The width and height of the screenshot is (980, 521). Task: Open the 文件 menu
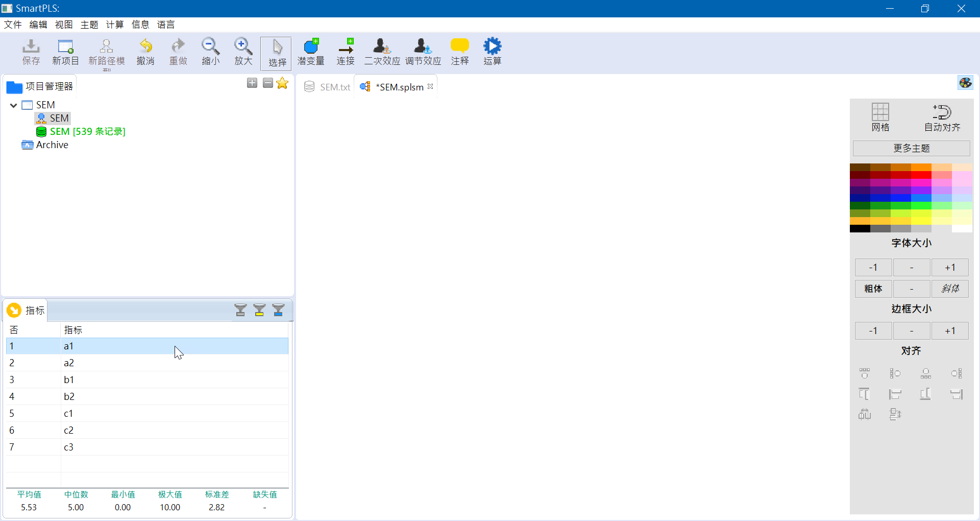click(13, 25)
